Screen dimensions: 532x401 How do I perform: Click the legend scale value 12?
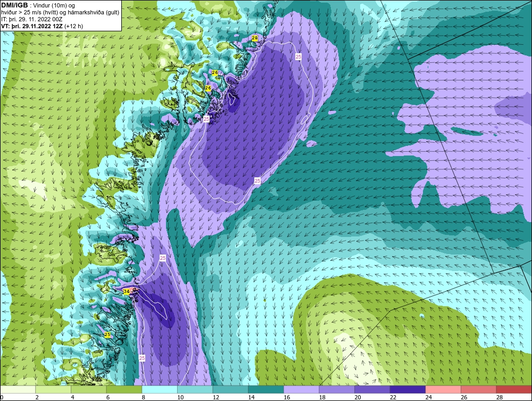tap(216, 397)
